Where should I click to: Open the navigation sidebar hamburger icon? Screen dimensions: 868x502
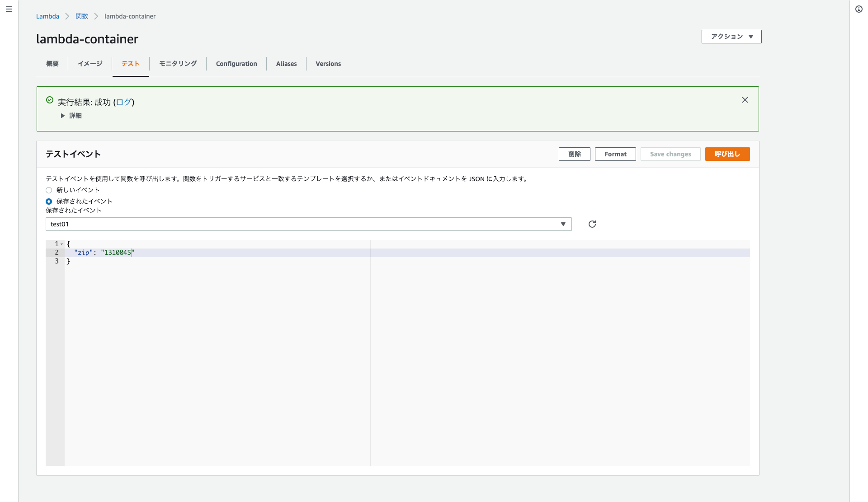[x=9, y=9]
